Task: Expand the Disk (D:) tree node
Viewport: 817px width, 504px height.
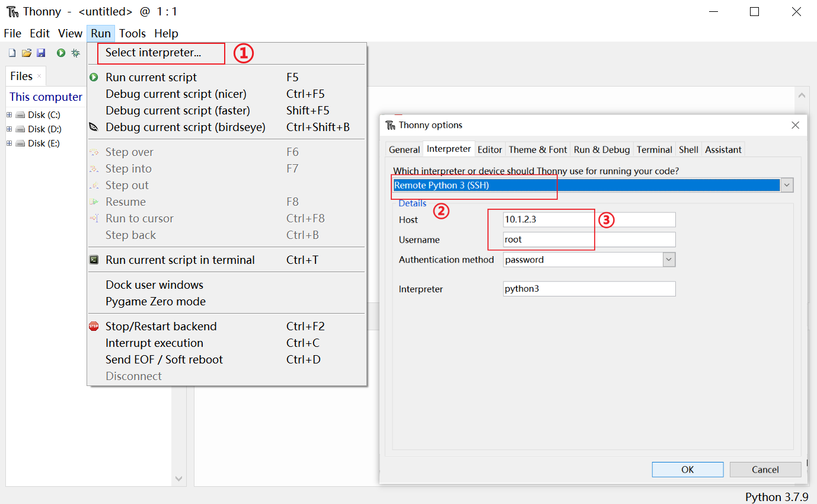Action: 9,129
